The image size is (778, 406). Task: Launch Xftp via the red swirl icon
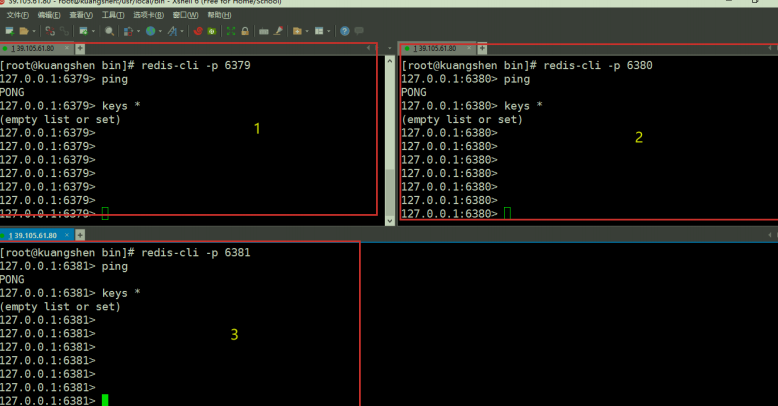click(x=198, y=31)
